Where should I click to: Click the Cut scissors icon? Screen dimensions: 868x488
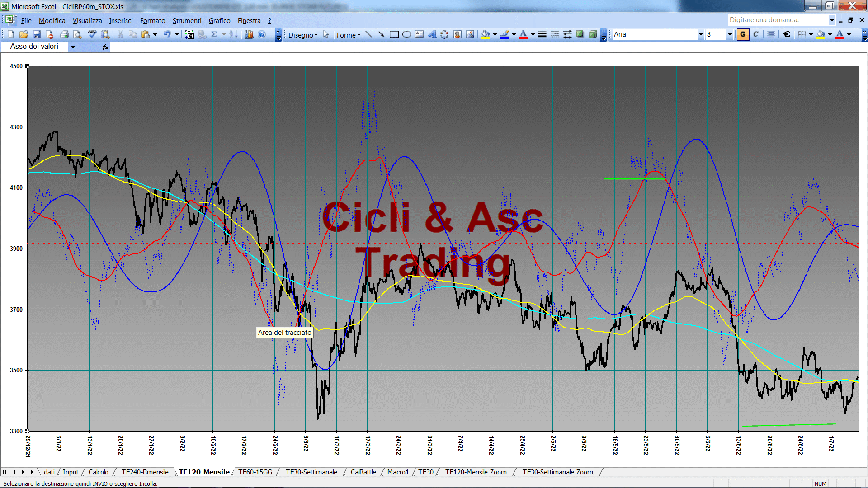coord(120,34)
